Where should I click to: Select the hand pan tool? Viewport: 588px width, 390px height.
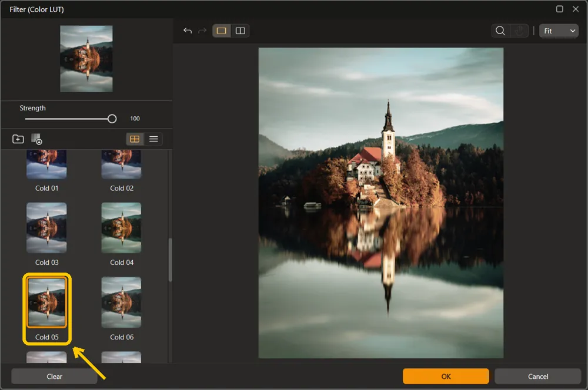point(519,31)
